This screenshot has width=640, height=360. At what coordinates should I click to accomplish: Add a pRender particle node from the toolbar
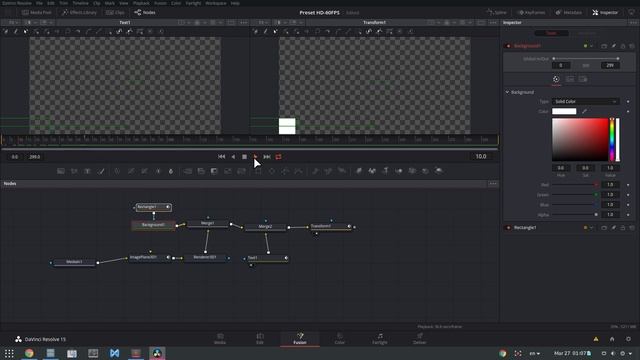click(342, 171)
